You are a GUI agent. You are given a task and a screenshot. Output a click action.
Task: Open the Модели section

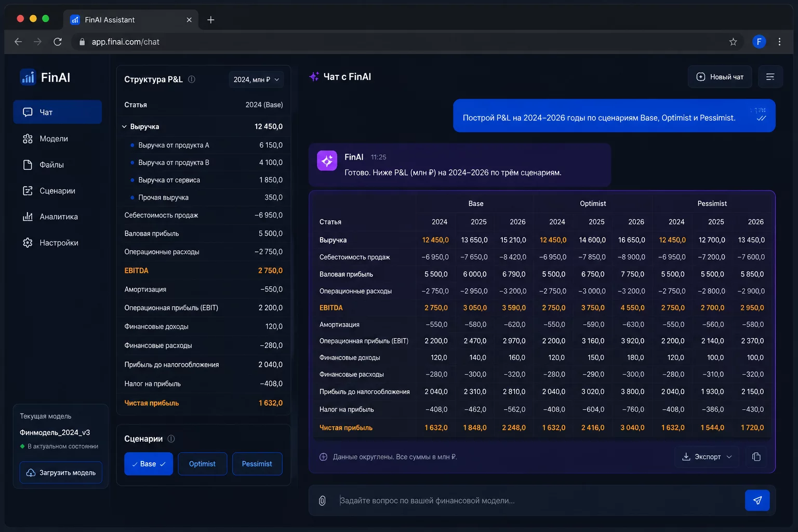[x=58, y=139]
